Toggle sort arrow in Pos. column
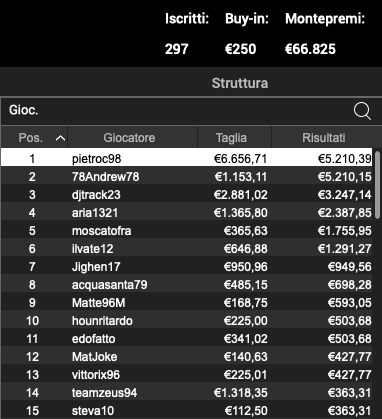 tap(60, 138)
